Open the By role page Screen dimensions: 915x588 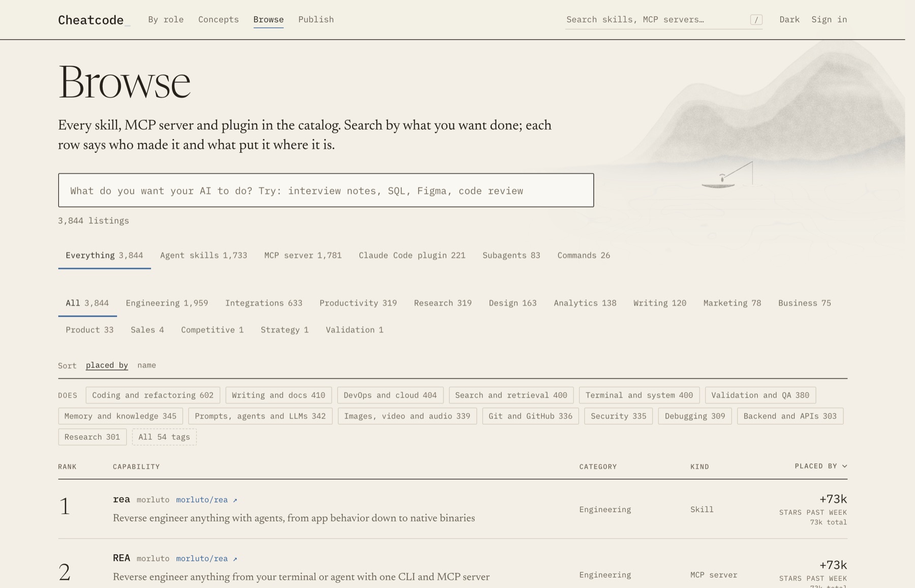coord(166,19)
